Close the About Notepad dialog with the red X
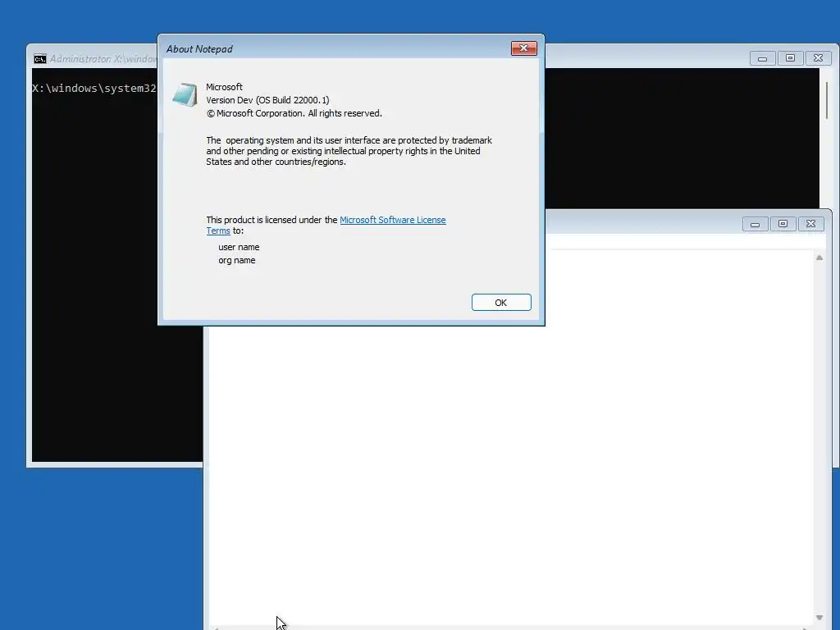 point(523,48)
